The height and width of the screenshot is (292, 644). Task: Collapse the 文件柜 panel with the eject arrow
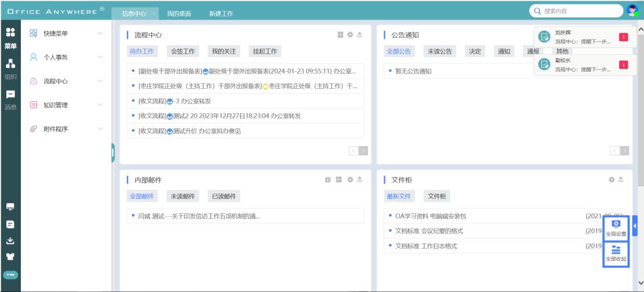pyautogui.click(x=621, y=180)
